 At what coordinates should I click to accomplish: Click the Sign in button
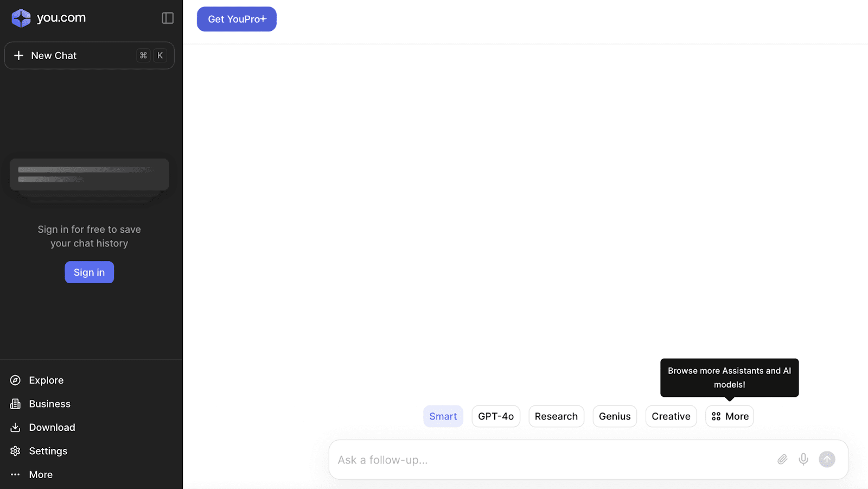89,272
